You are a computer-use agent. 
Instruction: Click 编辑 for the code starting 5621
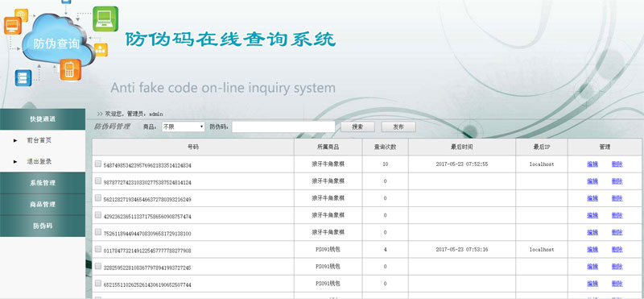pyautogui.click(x=592, y=198)
